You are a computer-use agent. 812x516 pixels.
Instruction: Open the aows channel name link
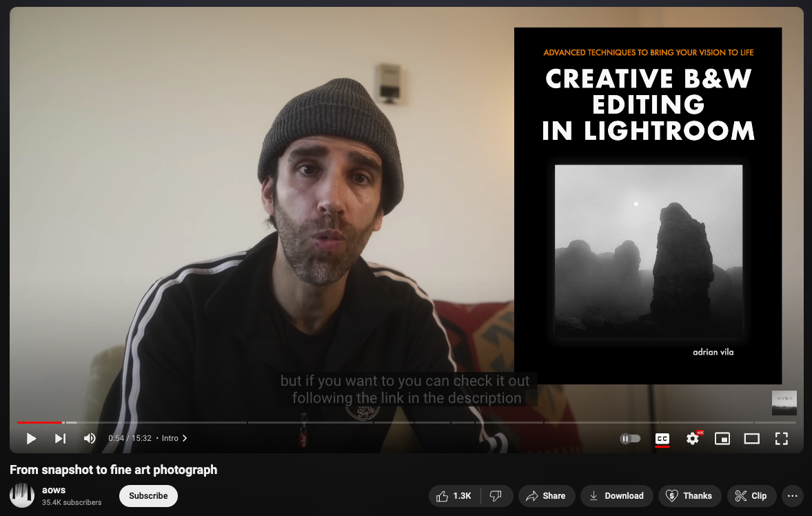tap(54, 490)
